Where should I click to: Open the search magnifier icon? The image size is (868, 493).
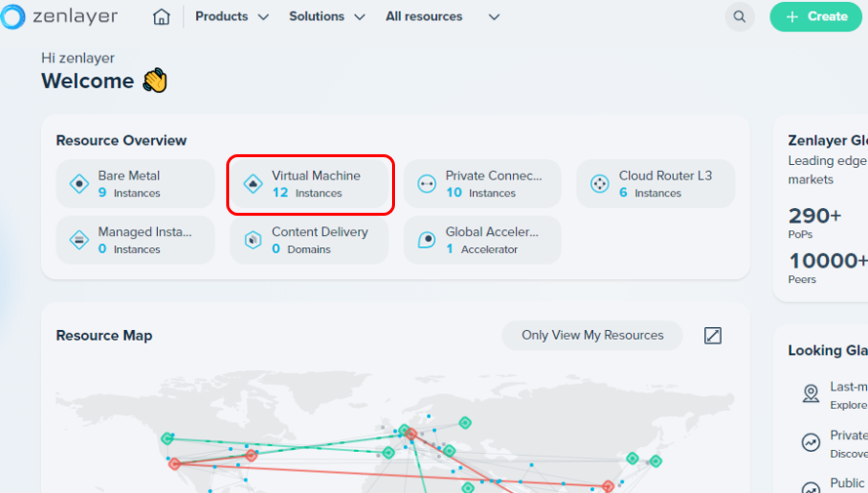pos(739,17)
